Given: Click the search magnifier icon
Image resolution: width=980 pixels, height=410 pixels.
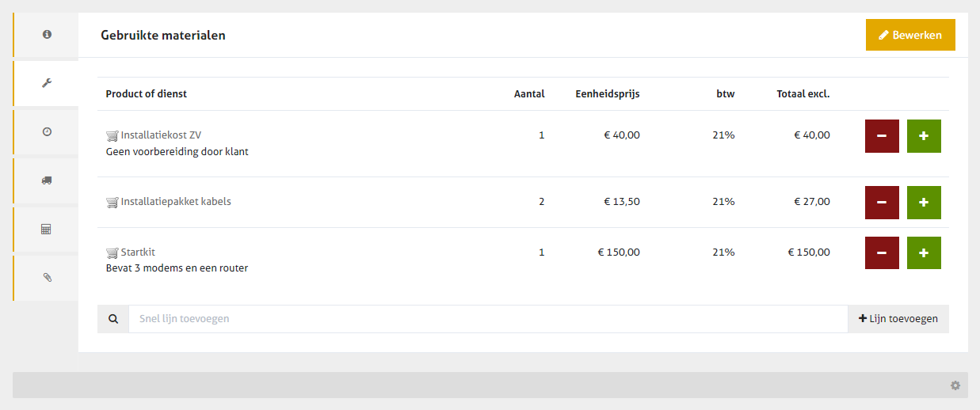Looking at the screenshot, I should pyautogui.click(x=113, y=319).
